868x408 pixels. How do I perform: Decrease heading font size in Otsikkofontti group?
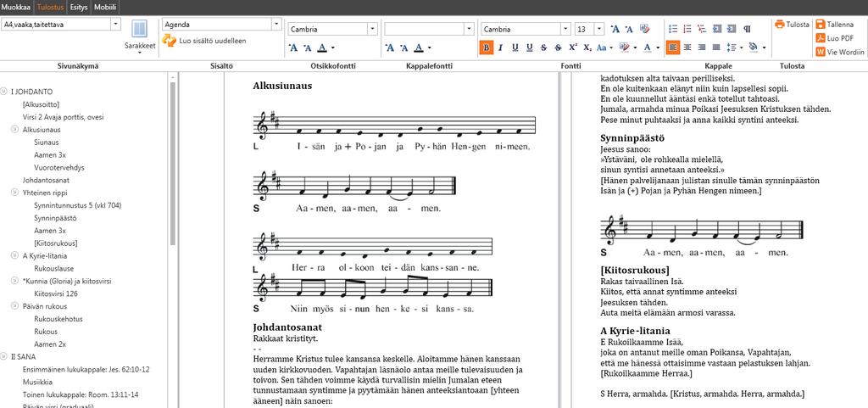coord(307,48)
